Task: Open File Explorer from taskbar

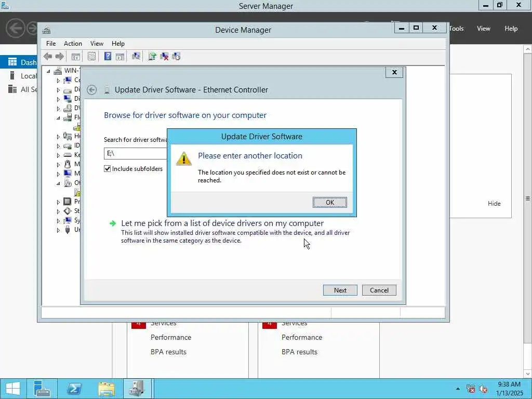Action: (106, 389)
